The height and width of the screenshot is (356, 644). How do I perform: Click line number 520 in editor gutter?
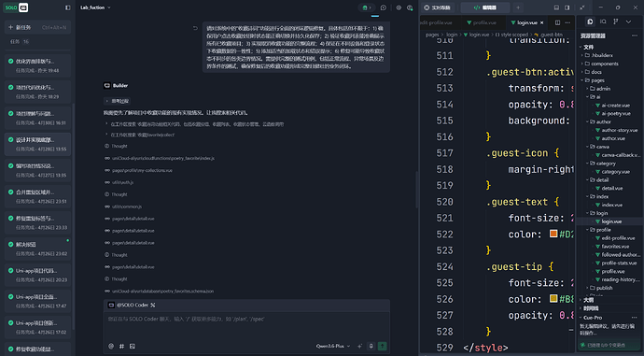click(x=445, y=202)
